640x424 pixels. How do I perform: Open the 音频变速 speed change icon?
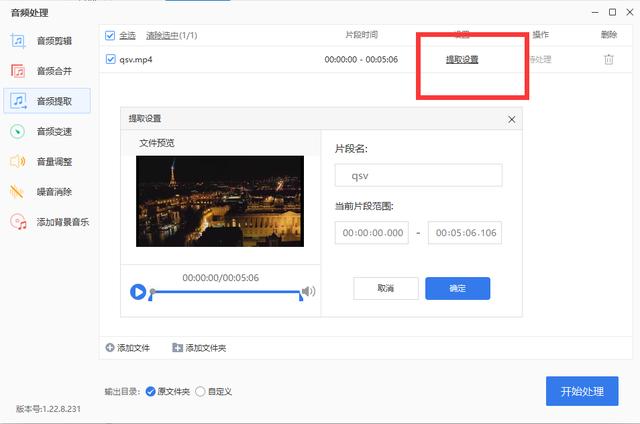(x=17, y=131)
